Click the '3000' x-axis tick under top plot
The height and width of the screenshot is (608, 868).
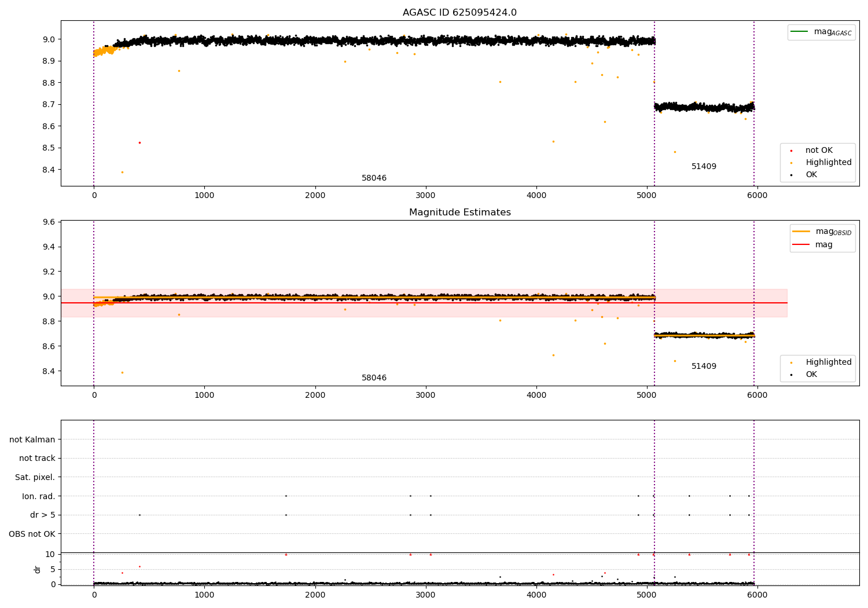426,196
